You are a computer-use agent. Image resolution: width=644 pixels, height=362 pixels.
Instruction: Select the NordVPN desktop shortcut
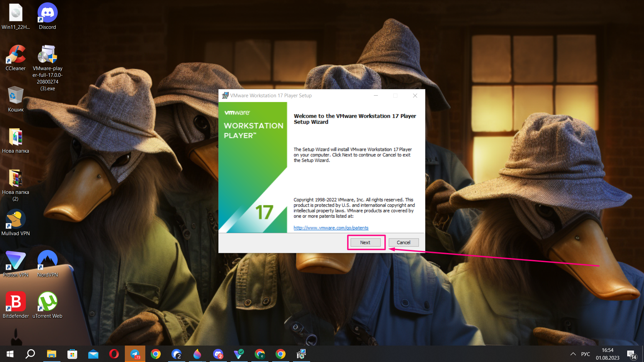pyautogui.click(x=47, y=264)
